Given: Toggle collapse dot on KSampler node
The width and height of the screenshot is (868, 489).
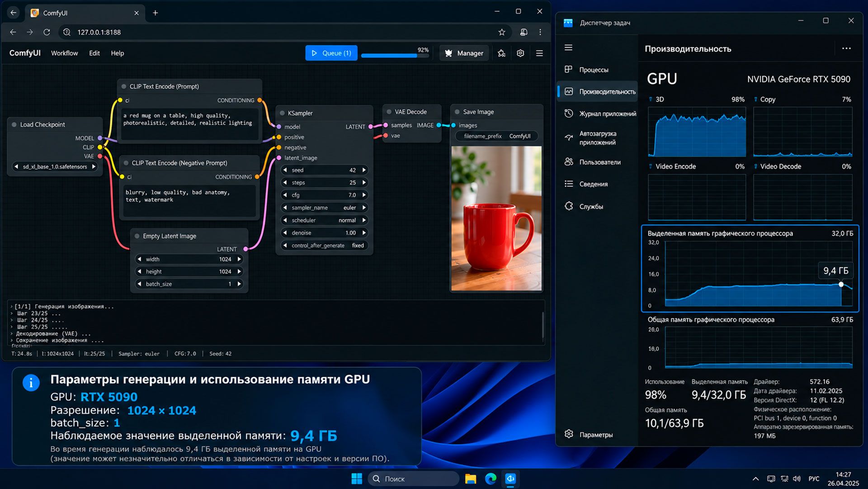Looking at the screenshot, I should tap(282, 113).
